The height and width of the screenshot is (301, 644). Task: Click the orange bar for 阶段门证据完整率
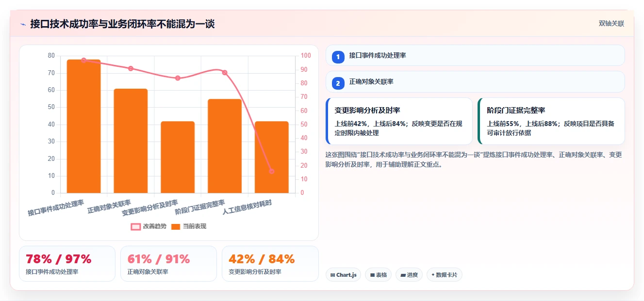pos(225,146)
